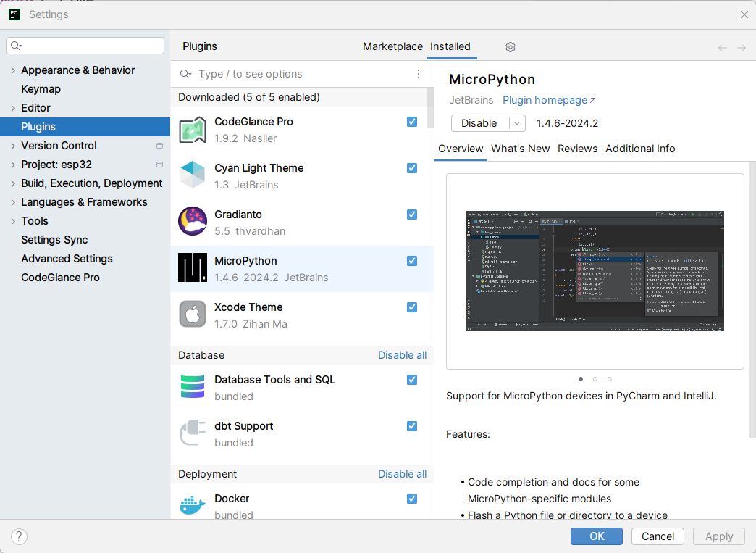Navigate back with the left arrow

(x=722, y=47)
